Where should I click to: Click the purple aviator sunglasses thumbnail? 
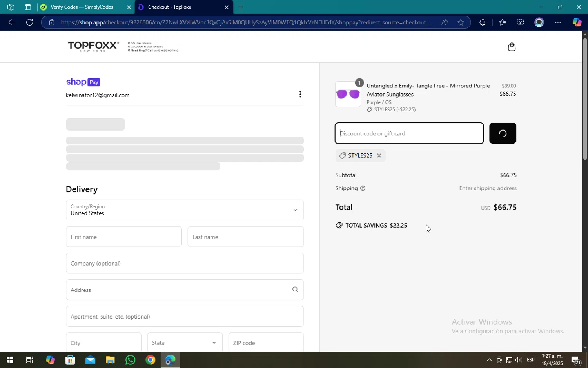tap(348, 94)
